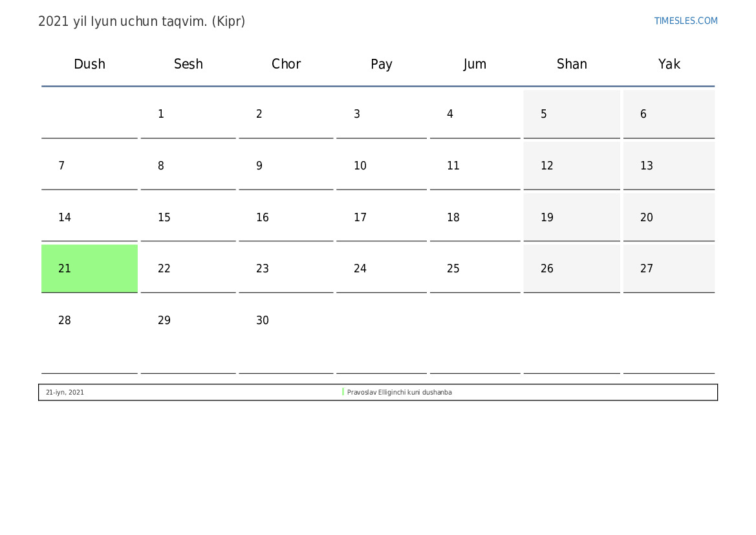Viewport: 756px width, 535px height.
Task: Click the highlighted date 21 cell
Action: click(x=89, y=268)
